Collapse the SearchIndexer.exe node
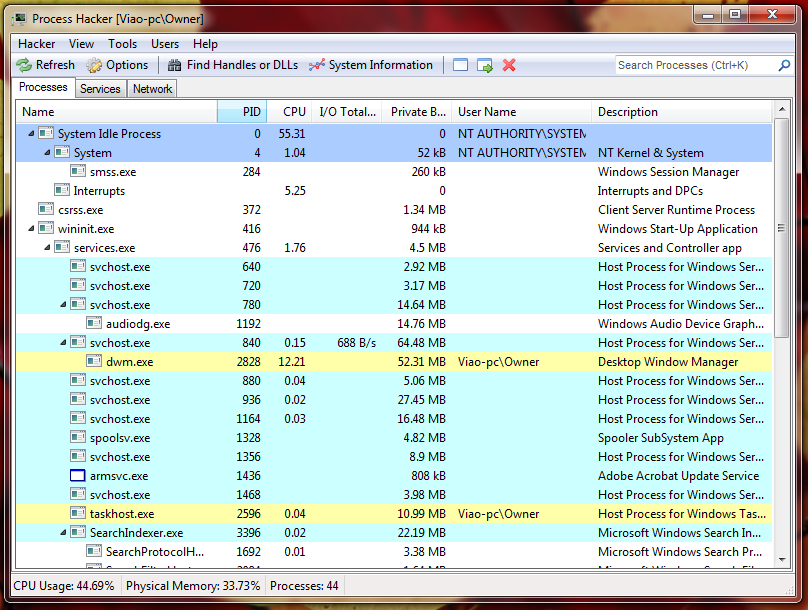808x610 pixels. point(63,532)
